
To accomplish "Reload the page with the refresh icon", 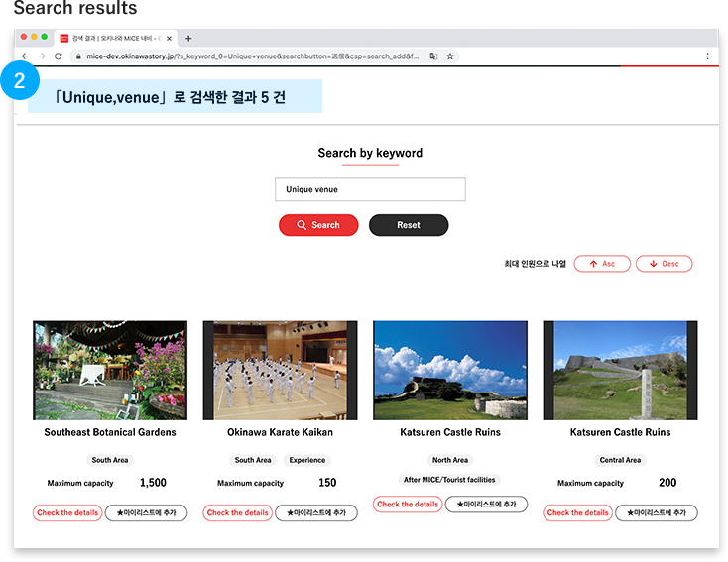I will tap(59, 56).
